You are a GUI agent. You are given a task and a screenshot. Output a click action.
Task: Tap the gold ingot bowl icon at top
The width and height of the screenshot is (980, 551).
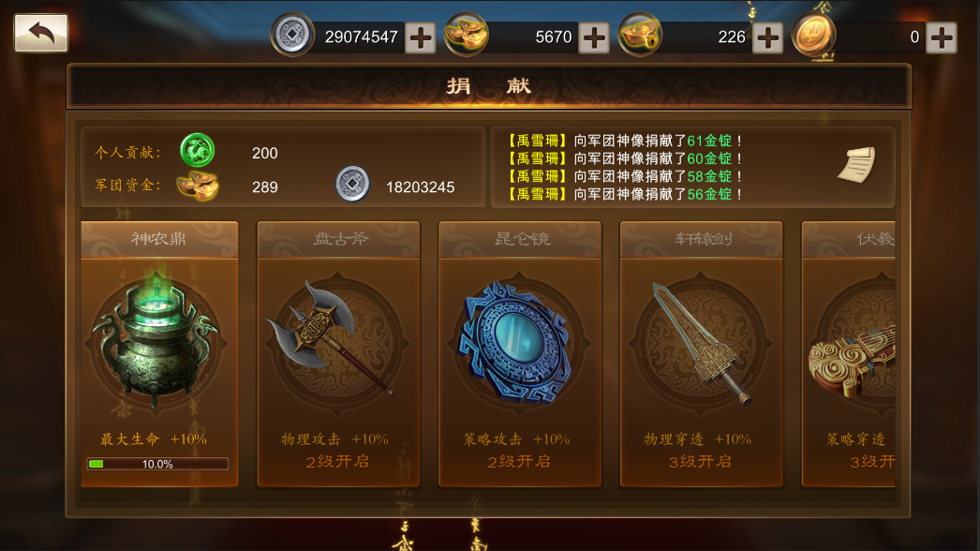point(467,35)
